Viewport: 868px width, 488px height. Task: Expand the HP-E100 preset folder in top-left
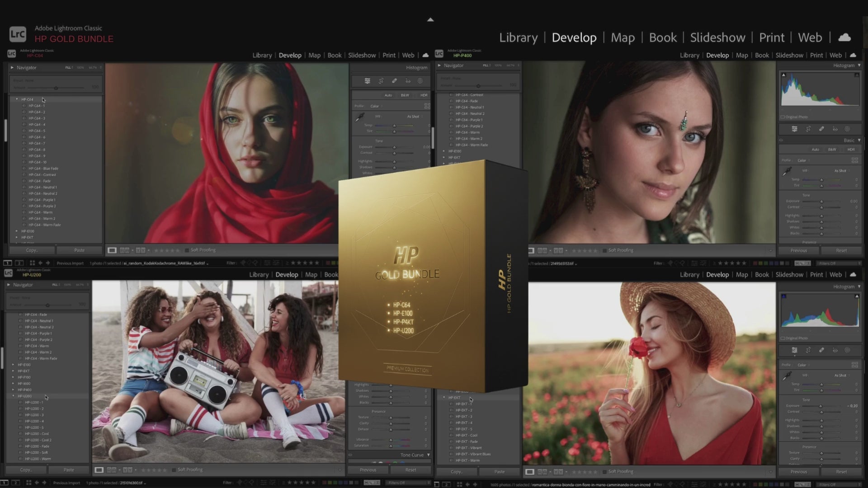[17, 231]
